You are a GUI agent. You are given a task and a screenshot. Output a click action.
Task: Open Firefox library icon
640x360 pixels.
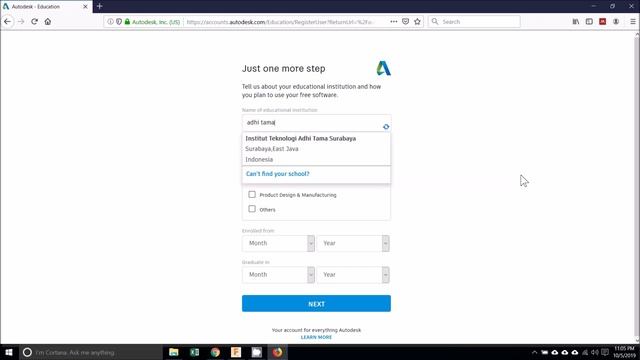pos(576,22)
